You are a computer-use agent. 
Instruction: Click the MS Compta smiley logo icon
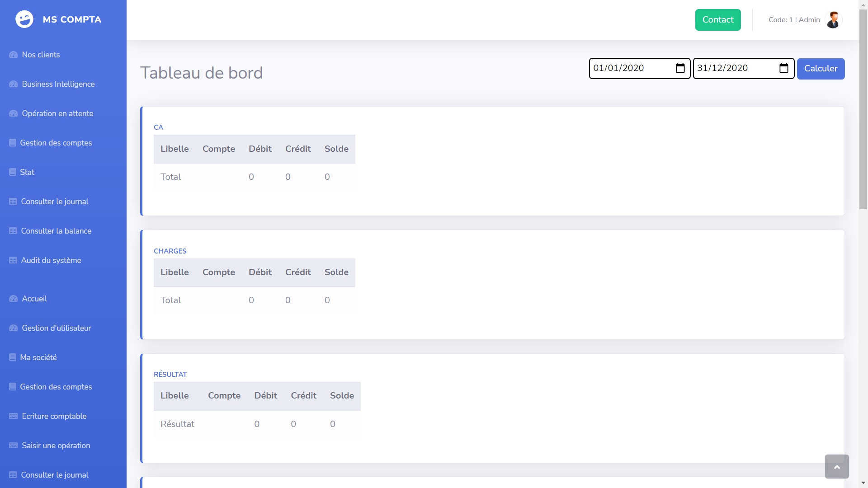pyautogui.click(x=24, y=19)
